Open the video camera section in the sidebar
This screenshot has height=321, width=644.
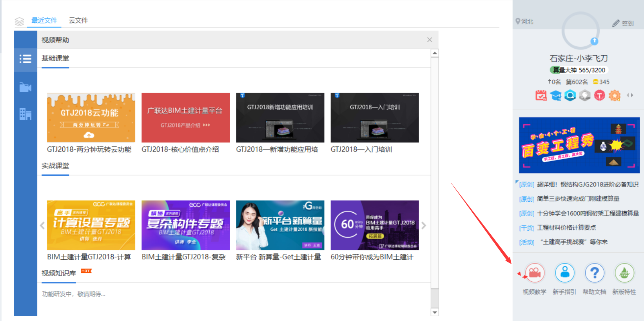25,87
